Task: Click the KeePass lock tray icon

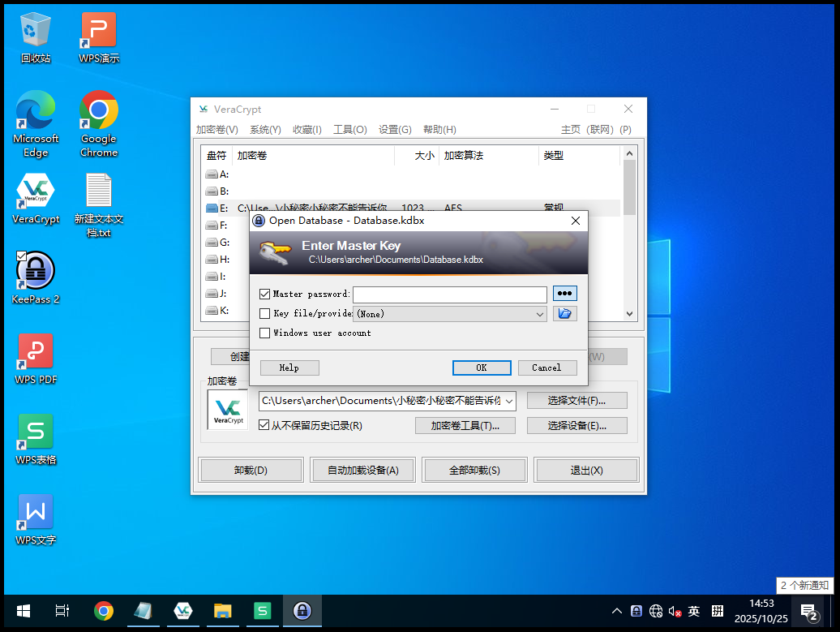Action: [x=636, y=611]
